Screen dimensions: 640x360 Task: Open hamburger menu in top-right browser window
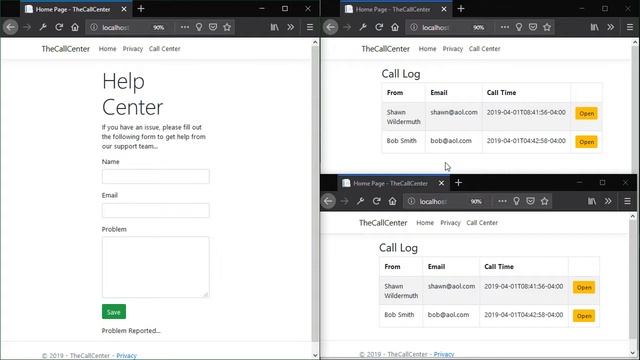(x=630, y=27)
